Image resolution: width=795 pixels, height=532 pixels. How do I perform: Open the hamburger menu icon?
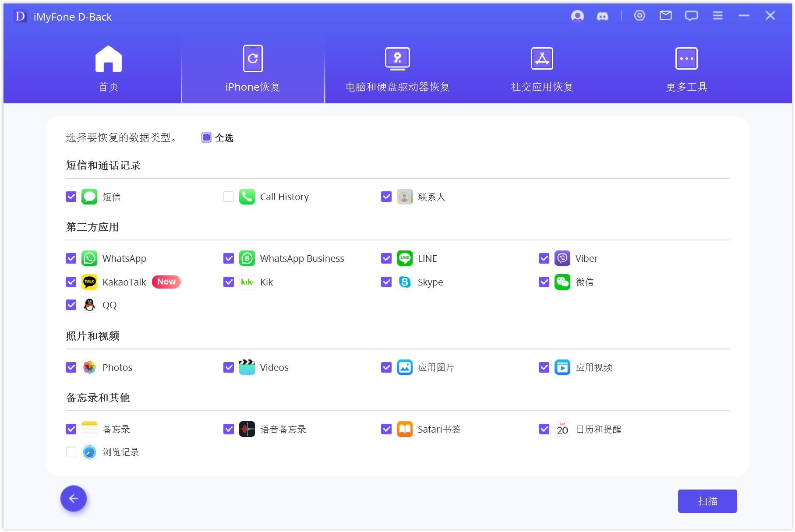[x=717, y=16]
